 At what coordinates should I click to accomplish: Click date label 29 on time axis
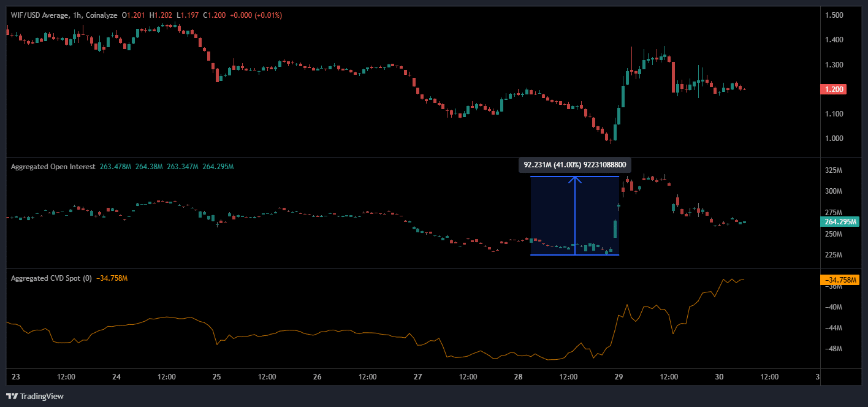point(619,377)
